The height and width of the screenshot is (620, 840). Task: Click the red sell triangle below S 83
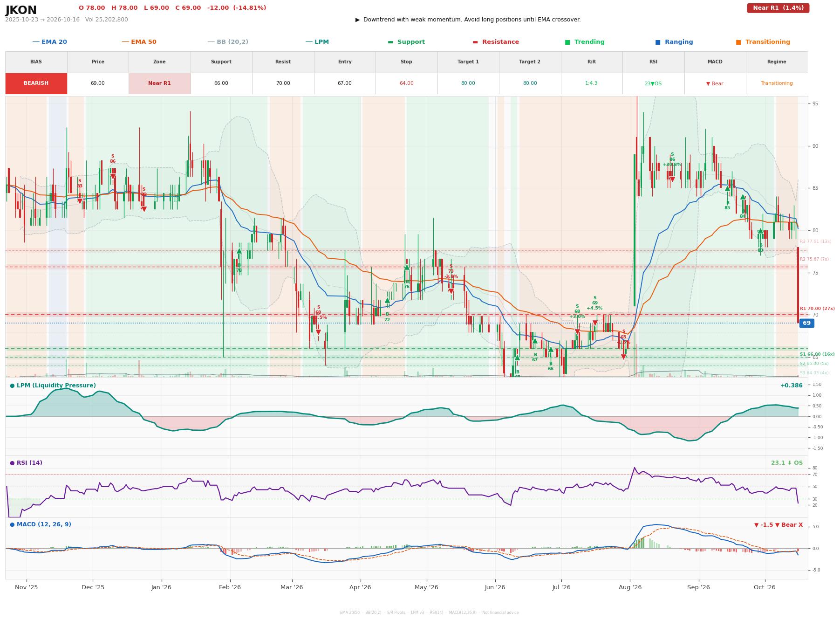point(80,201)
